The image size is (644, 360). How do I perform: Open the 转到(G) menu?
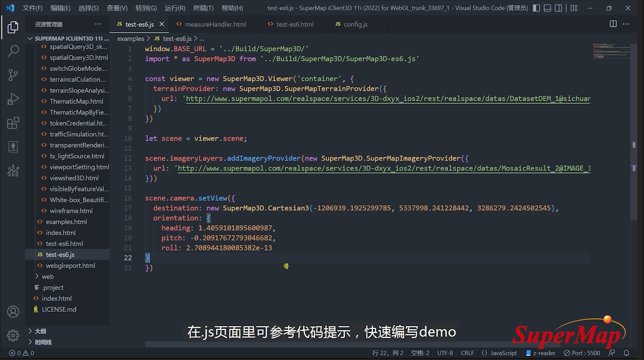[146, 8]
